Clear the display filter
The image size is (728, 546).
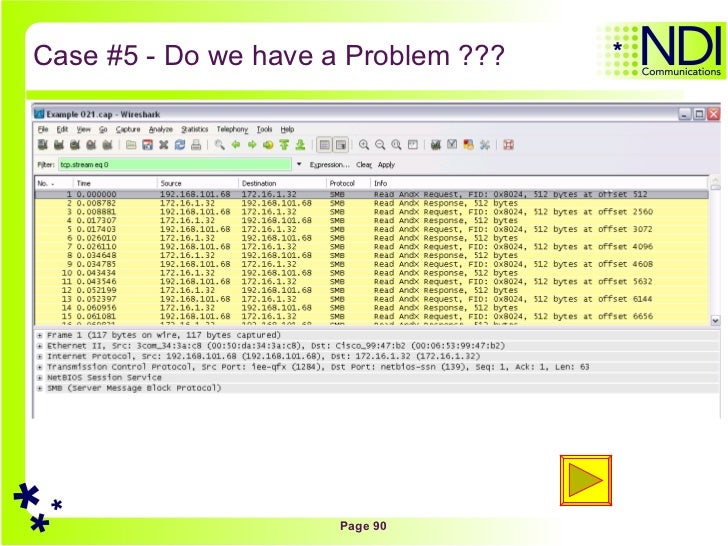pos(364,164)
